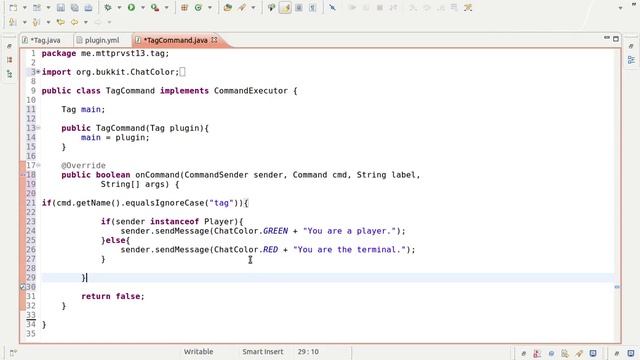Click the bug-shaped icon in bottom-right tray

click(565, 353)
